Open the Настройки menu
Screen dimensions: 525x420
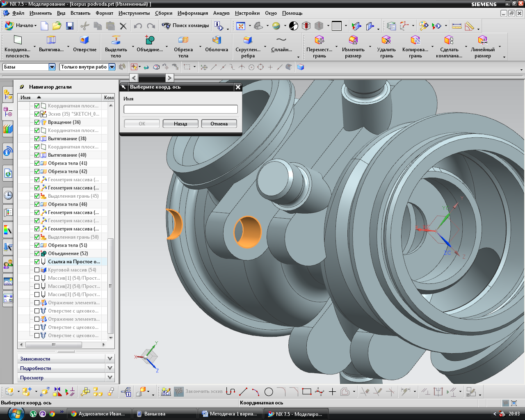pos(247,13)
